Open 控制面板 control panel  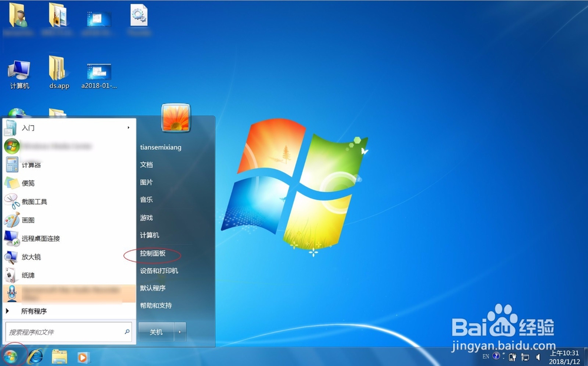pos(153,253)
